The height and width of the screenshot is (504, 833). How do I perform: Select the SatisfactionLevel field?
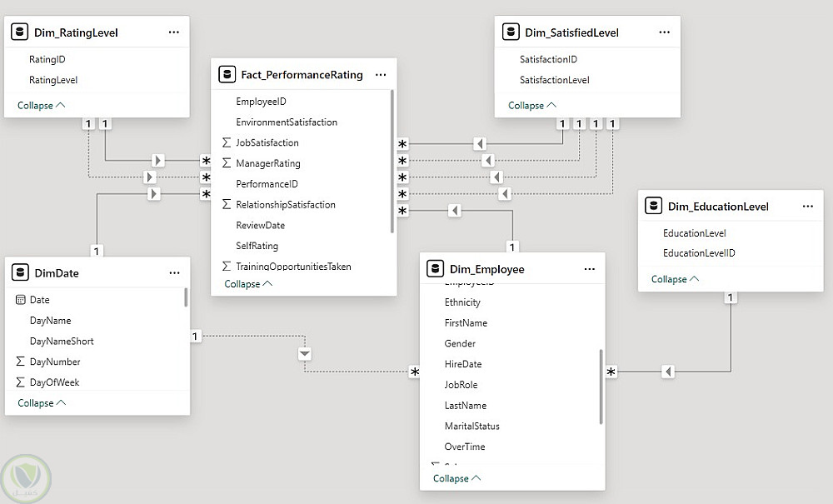(x=554, y=80)
